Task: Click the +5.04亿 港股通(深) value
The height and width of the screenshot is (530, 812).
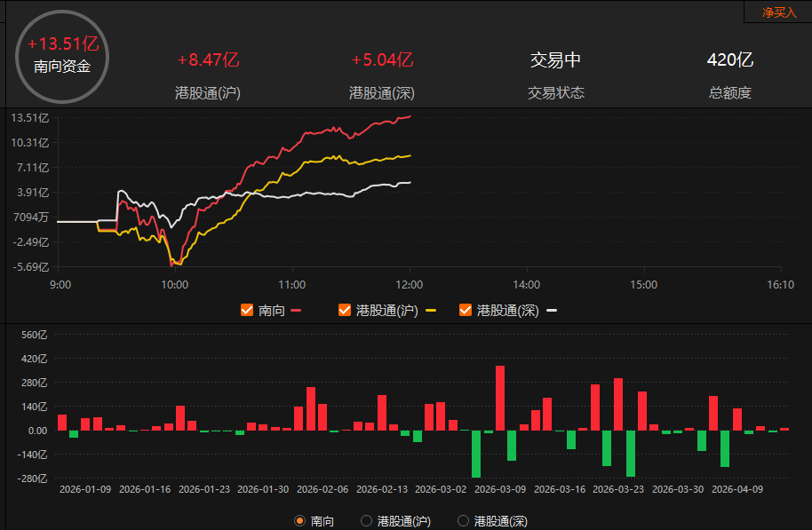Action: click(x=382, y=60)
